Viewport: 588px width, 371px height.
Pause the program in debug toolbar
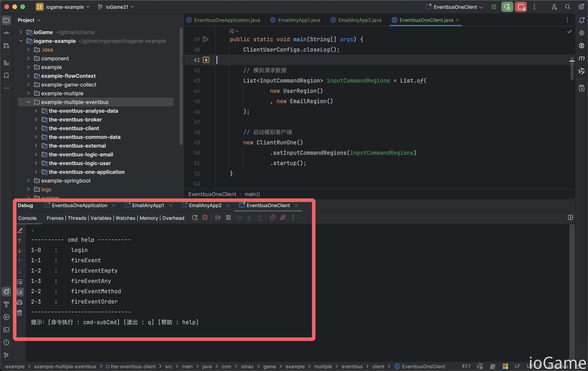pyautogui.click(x=228, y=218)
